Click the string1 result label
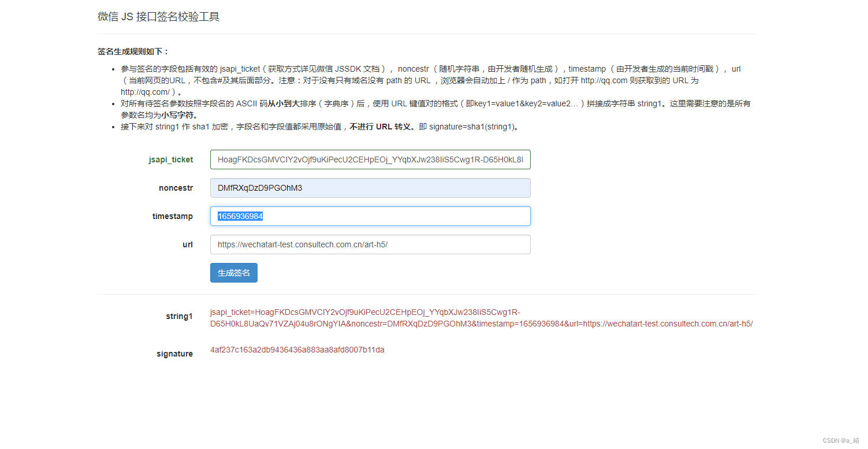 click(x=179, y=316)
